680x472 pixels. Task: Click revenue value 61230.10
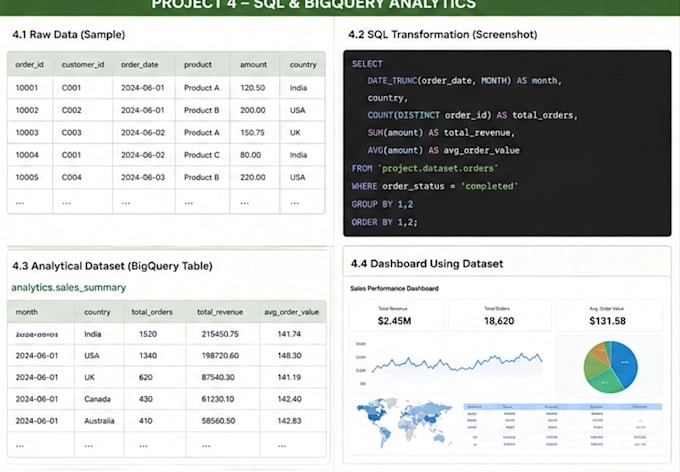(218, 399)
